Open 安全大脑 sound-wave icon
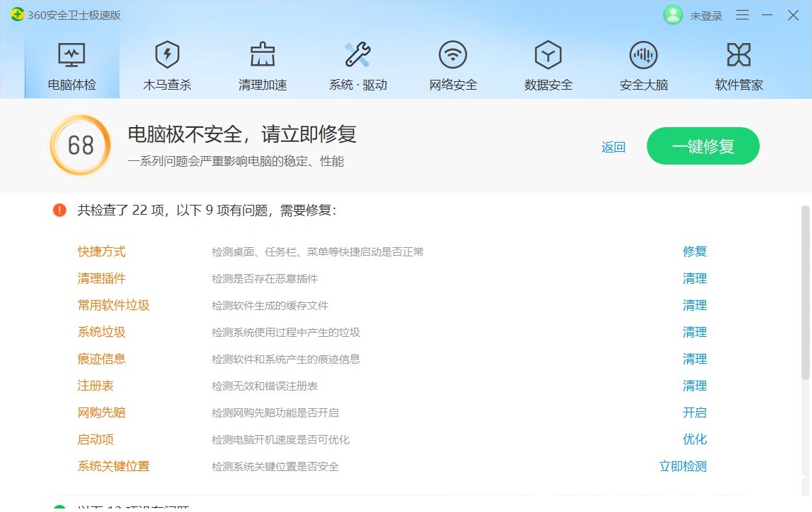The width and height of the screenshot is (812, 512). point(644,54)
